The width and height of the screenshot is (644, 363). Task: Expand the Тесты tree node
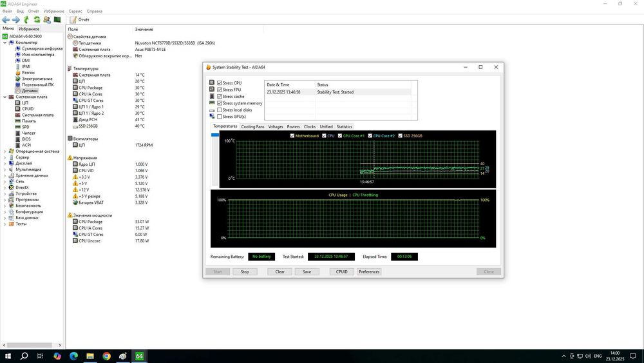[5, 224]
